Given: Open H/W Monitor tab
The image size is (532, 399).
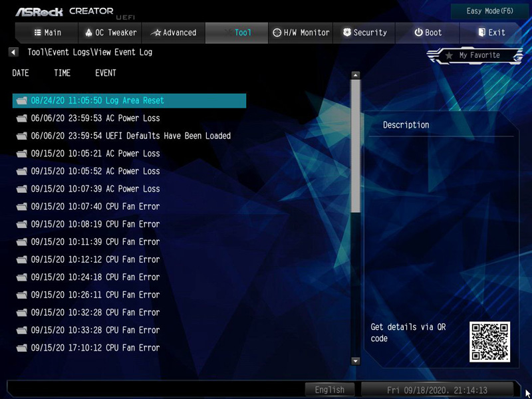Looking at the screenshot, I should click(x=301, y=33).
